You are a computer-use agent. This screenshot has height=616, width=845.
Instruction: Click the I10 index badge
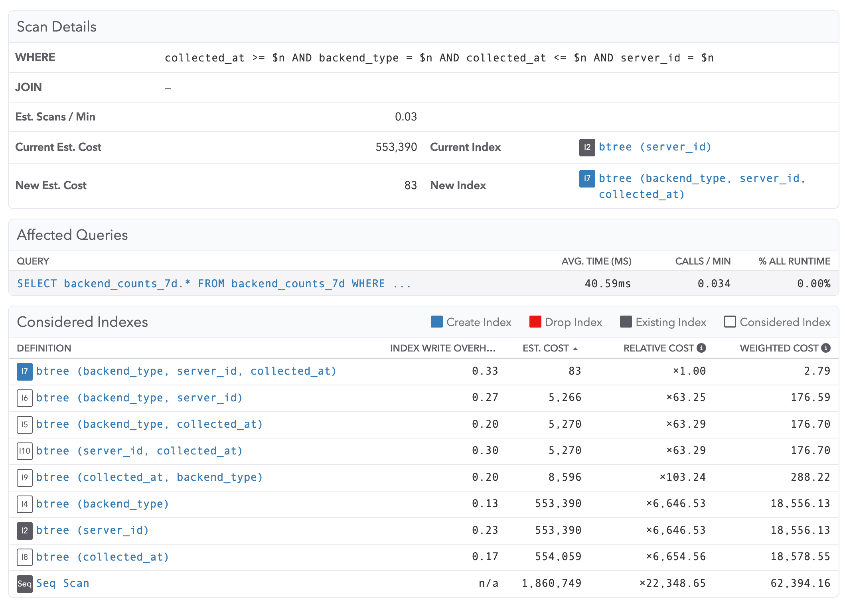[x=25, y=451]
